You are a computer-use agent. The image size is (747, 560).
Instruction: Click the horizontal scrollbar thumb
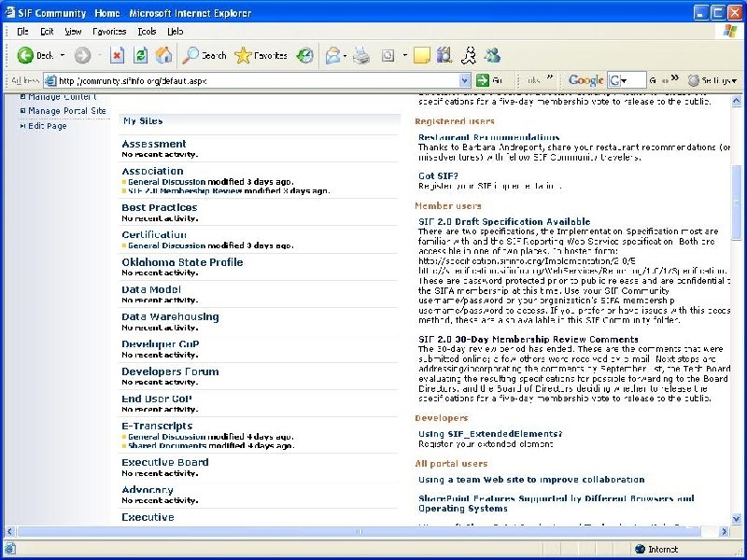point(359,531)
